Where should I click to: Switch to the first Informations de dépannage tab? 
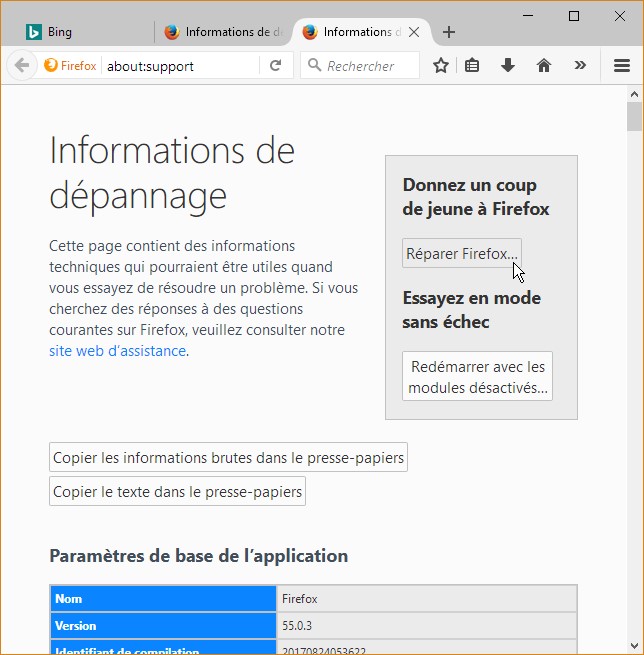click(225, 32)
